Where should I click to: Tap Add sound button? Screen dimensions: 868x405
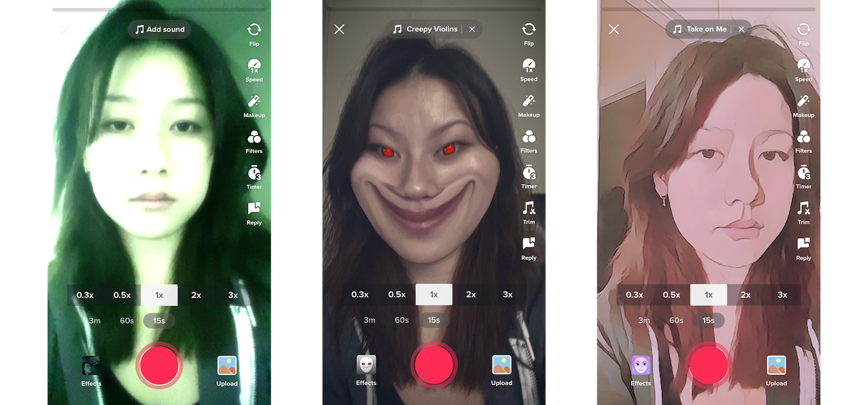(x=159, y=29)
